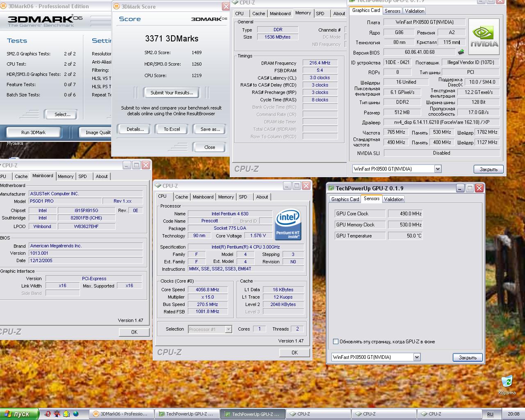Select the Memory tab in the CPU-Z mainboard window

coord(66,176)
